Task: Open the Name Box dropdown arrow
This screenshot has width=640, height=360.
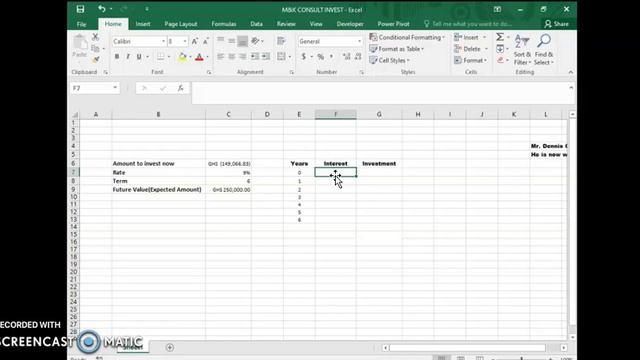Action: (x=115, y=88)
